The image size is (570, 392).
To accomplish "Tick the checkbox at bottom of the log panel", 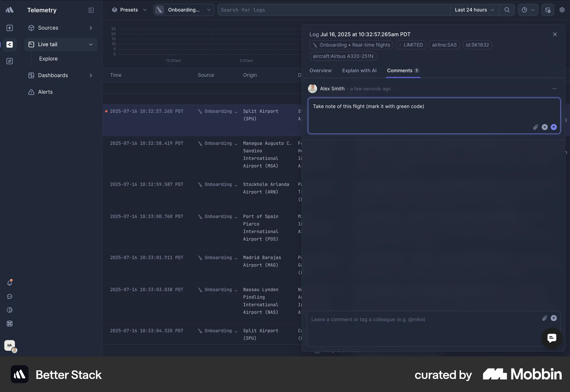I will tap(317, 352).
